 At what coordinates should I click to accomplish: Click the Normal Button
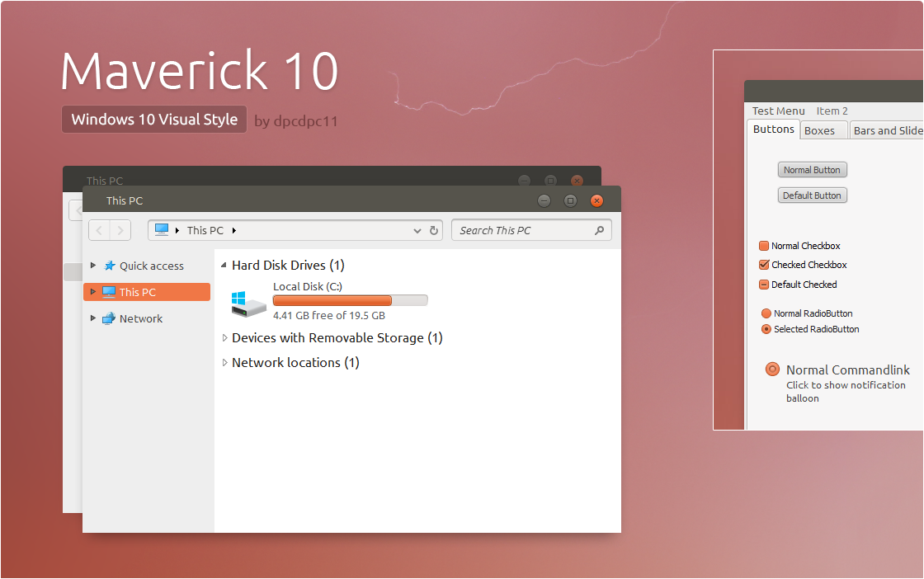(x=812, y=170)
